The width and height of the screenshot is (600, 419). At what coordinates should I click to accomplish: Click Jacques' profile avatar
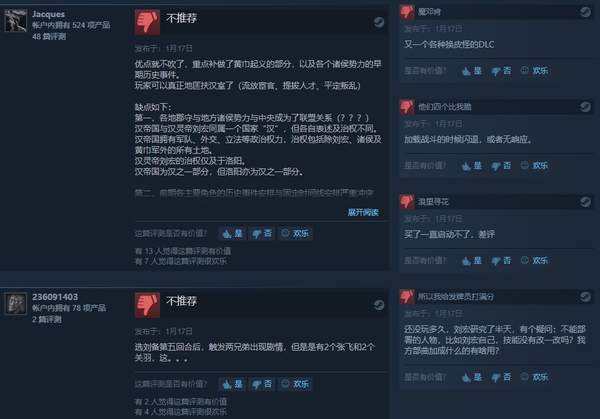(x=16, y=20)
